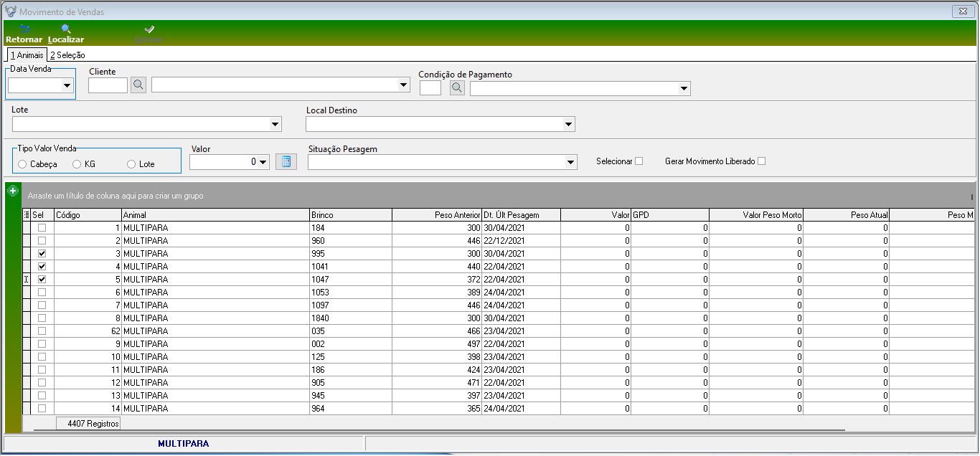This screenshot has width=980, height=456.
Task: Enable the Gerar Movimento Liberado checkbox
Action: [x=762, y=161]
